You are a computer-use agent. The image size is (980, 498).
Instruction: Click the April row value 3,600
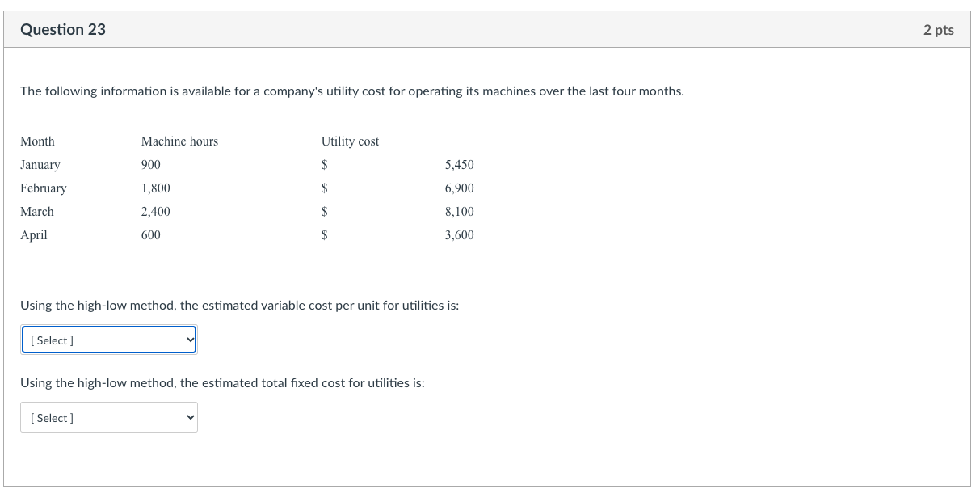tap(459, 234)
